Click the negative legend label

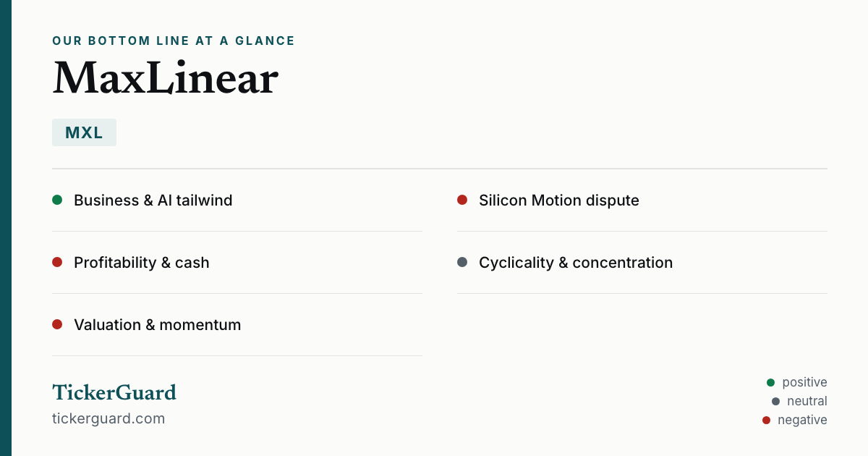(x=802, y=420)
